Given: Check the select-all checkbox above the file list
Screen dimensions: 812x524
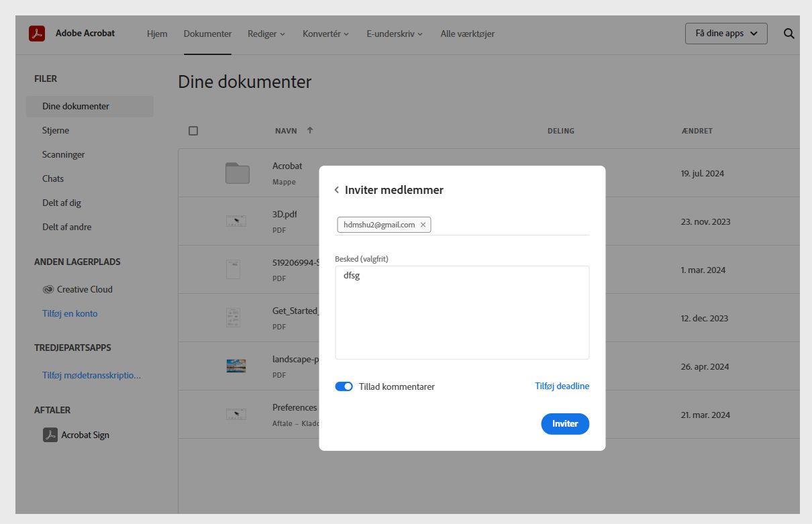Looking at the screenshot, I should 193,130.
